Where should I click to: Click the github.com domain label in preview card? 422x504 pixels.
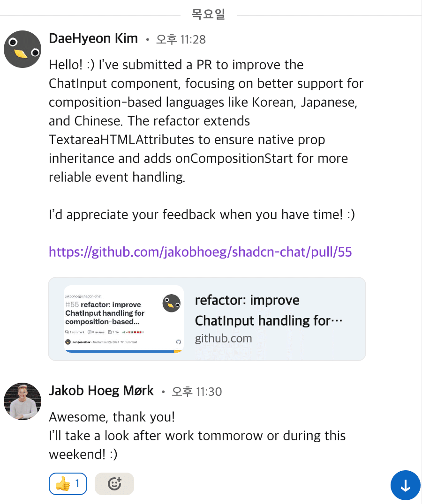tap(223, 339)
